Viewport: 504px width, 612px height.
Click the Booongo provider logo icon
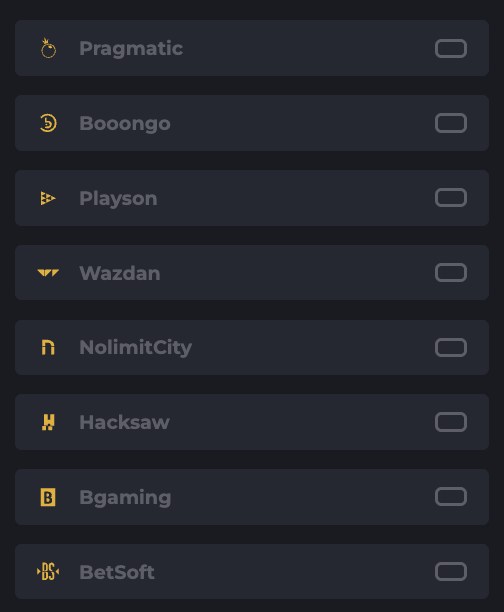(x=48, y=123)
